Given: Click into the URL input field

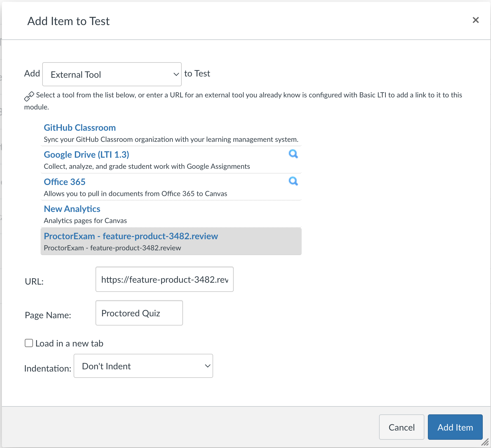Looking at the screenshot, I should click(165, 279).
